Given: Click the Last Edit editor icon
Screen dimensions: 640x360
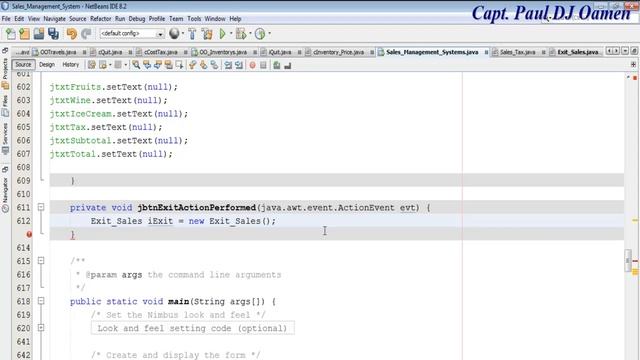Looking at the screenshot, I should 91,65.
